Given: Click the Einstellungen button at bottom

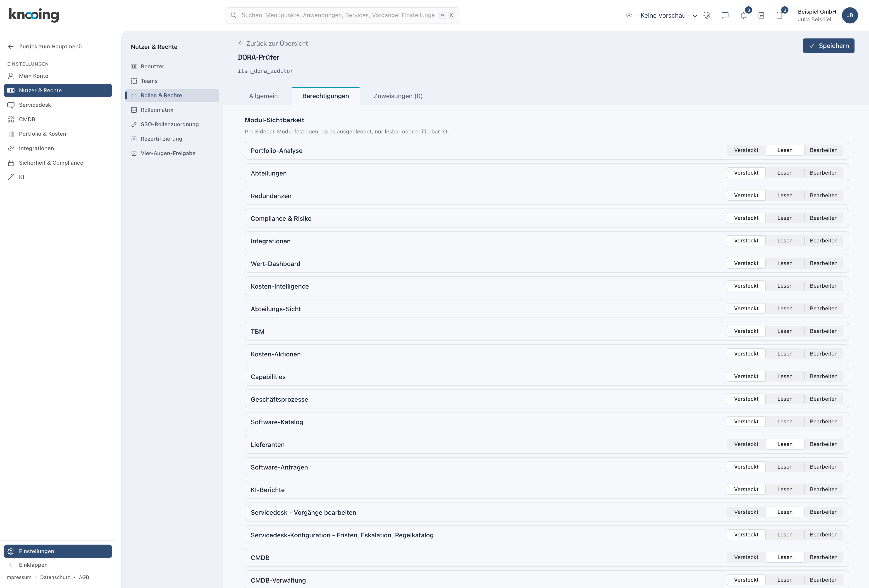Looking at the screenshot, I should [x=58, y=551].
